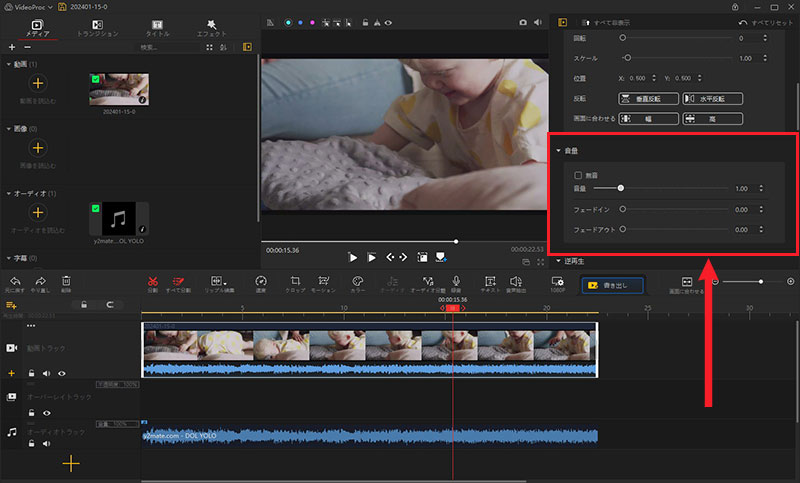Open the Motion tool
Image resolution: width=800 pixels, height=483 pixels.
(323, 281)
